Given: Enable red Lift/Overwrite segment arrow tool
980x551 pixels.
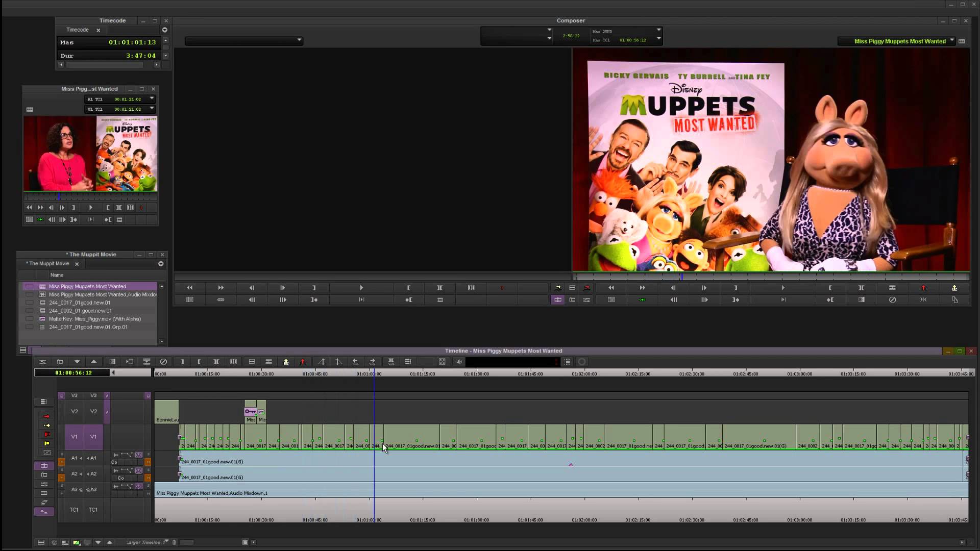Looking at the screenshot, I should tap(46, 416).
